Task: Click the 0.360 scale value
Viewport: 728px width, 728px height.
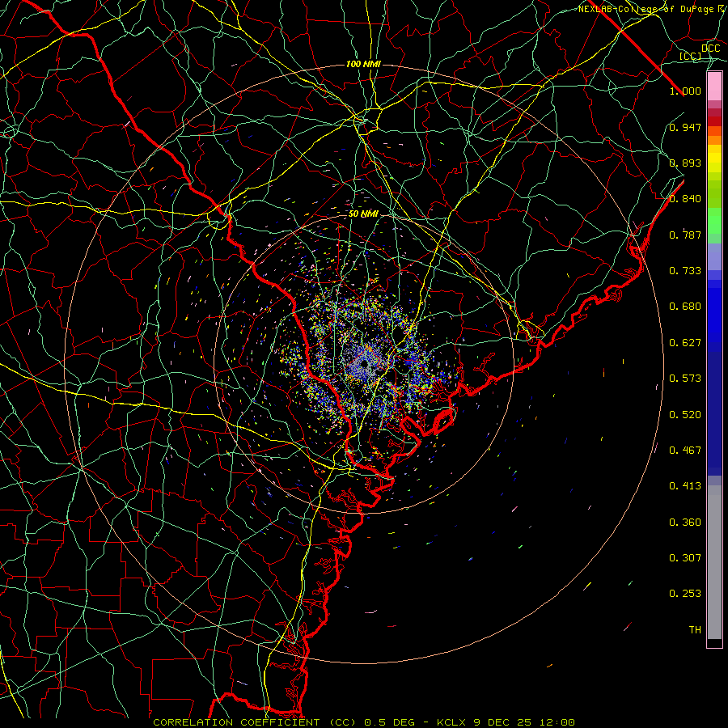Action: 685,523
